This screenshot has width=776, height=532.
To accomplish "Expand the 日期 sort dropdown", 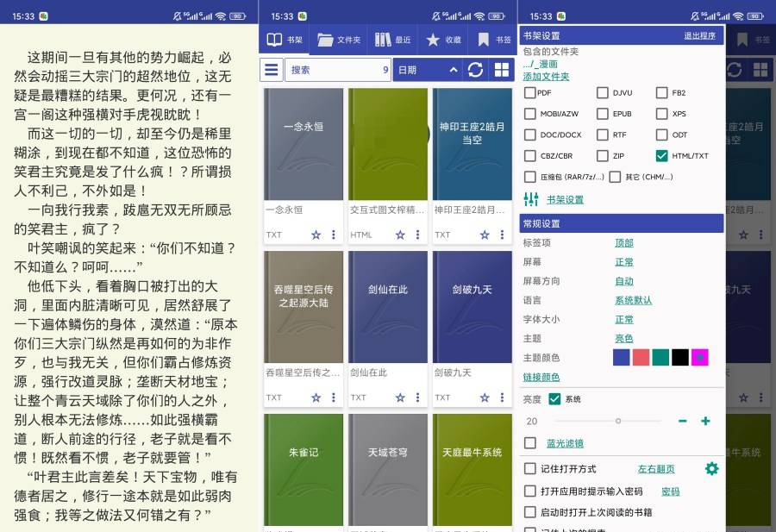I will [x=427, y=70].
